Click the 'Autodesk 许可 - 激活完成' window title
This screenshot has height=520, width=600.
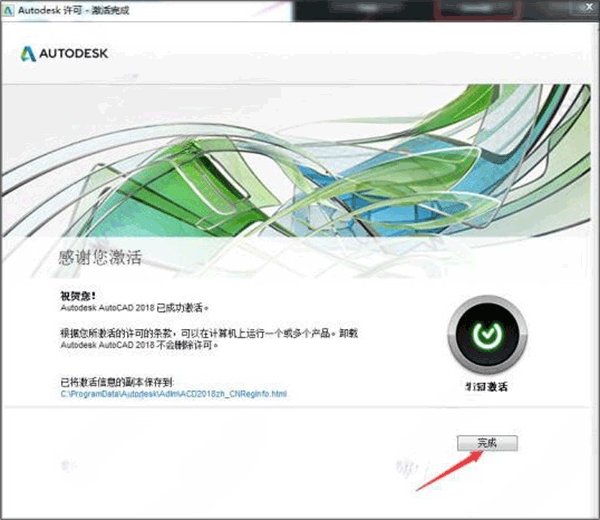click(x=73, y=10)
